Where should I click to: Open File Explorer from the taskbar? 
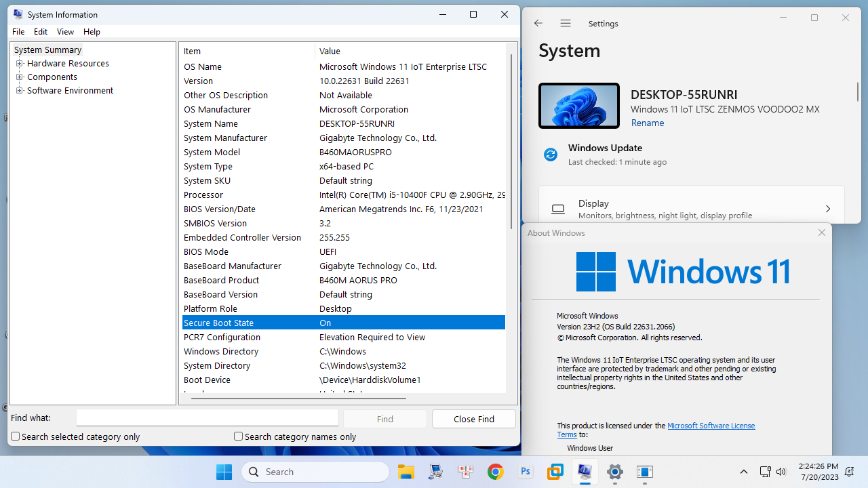pos(406,472)
